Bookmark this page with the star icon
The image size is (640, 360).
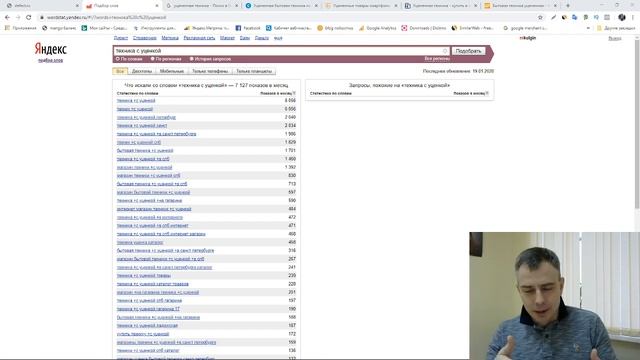(540, 18)
